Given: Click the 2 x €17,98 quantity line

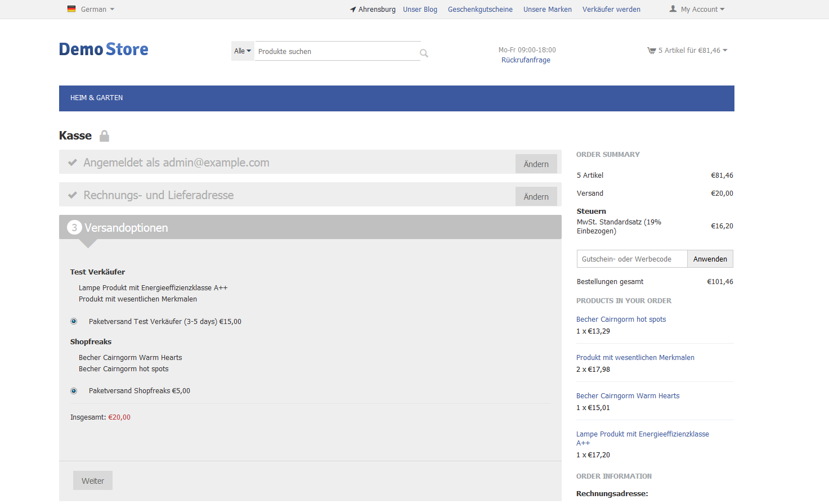Looking at the screenshot, I should coord(593,370).
